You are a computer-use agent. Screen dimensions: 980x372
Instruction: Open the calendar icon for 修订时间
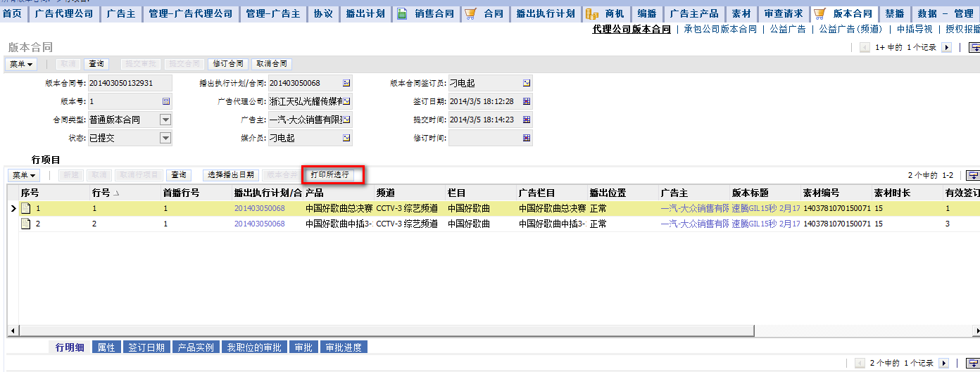527,138
